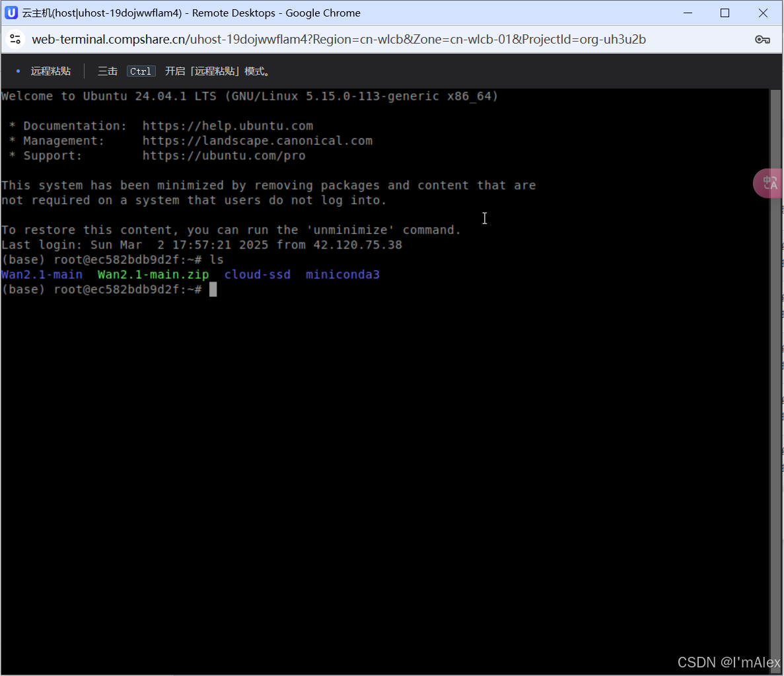Click the 开启「远程粘贴」模式 hint text
This screenshot has width=784, height=676.
coord(217,71)
